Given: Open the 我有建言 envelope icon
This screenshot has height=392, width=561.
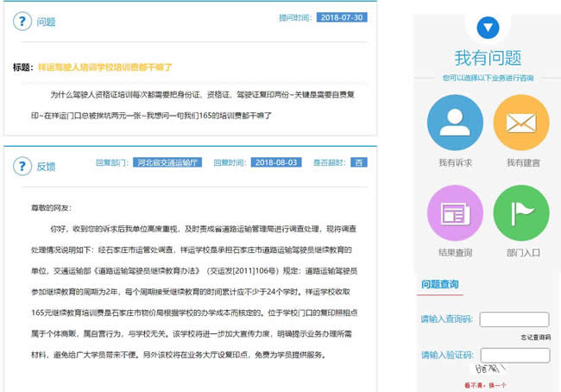Looking at the screenshot, I should (x=521, y=123).
